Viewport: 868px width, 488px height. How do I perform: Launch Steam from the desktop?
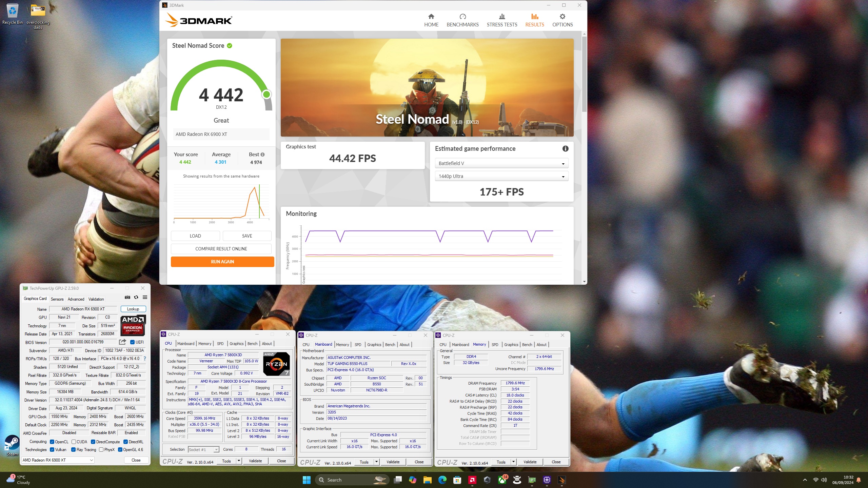click(x=12, y=445)
